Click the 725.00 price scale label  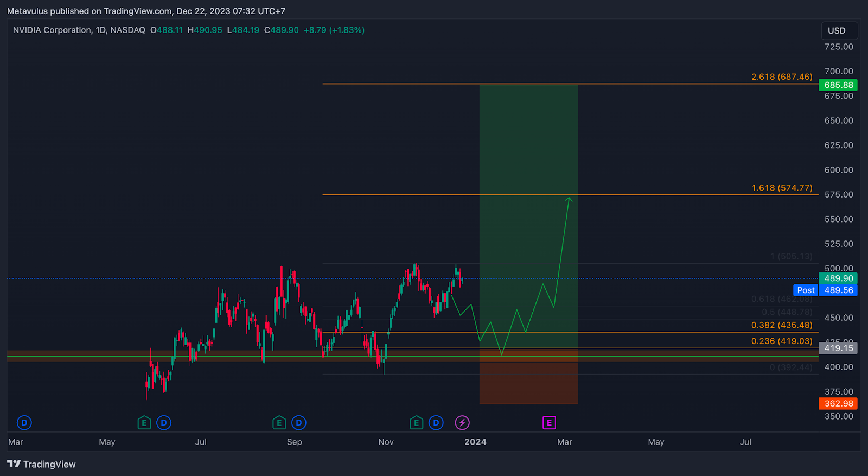point(839,47)
